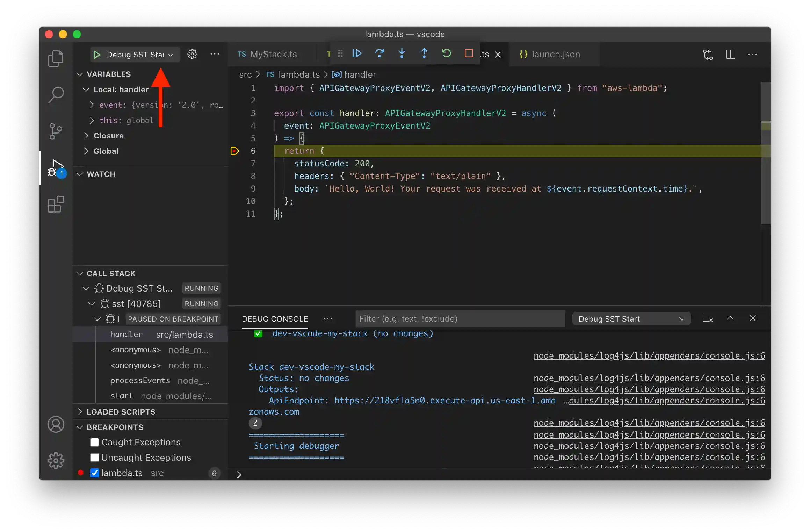Select the Step Over control
Screen dimensions: 810x532
pos(379,53)
